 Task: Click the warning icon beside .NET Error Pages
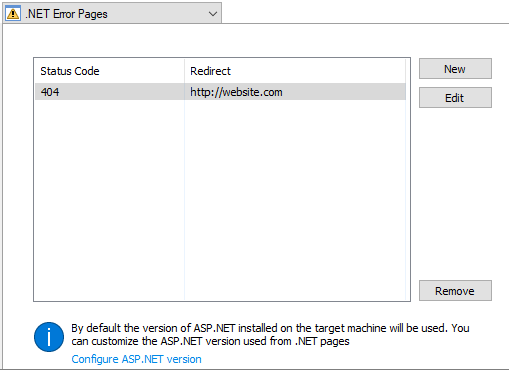(13, 14)
